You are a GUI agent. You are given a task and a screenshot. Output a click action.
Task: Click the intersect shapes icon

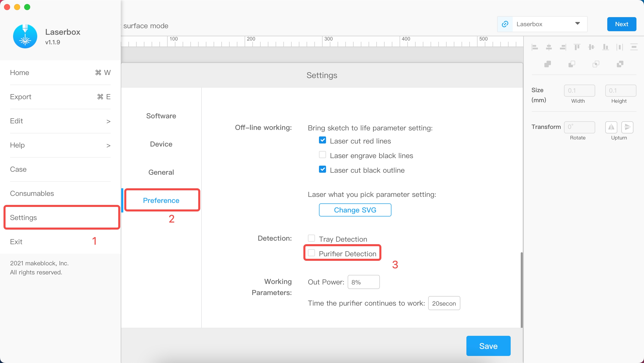click(596, 64)
